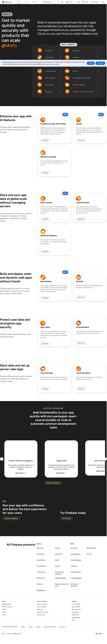Click the Firebase ML product icon
The width and height of the screenshot is (107, 644).
click(67, 50)
